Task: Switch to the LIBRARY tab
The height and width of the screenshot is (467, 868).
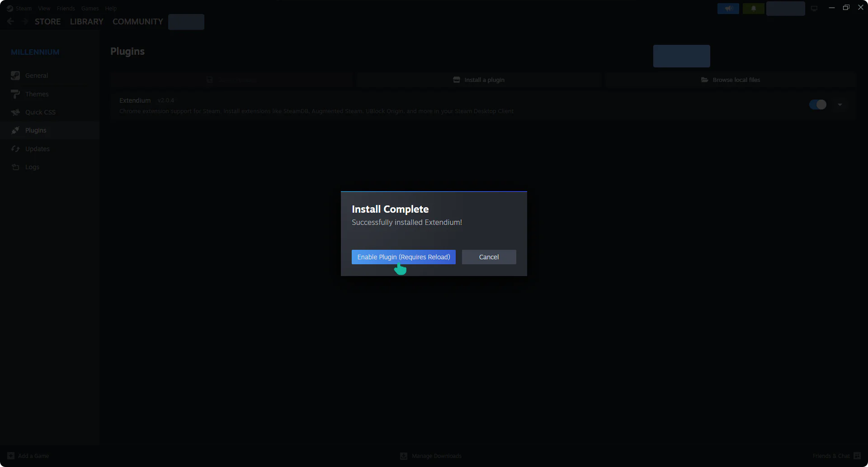Action: (87, 22)
